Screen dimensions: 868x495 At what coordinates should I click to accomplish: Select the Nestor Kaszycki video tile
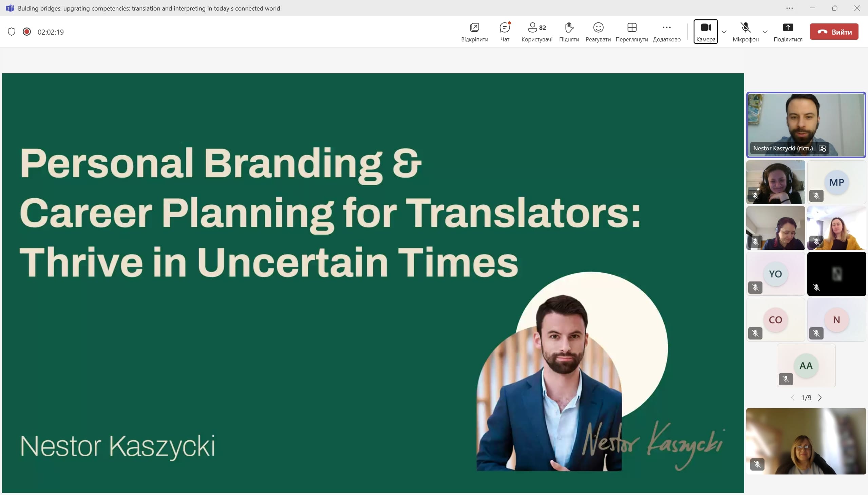tap(806, 125)
